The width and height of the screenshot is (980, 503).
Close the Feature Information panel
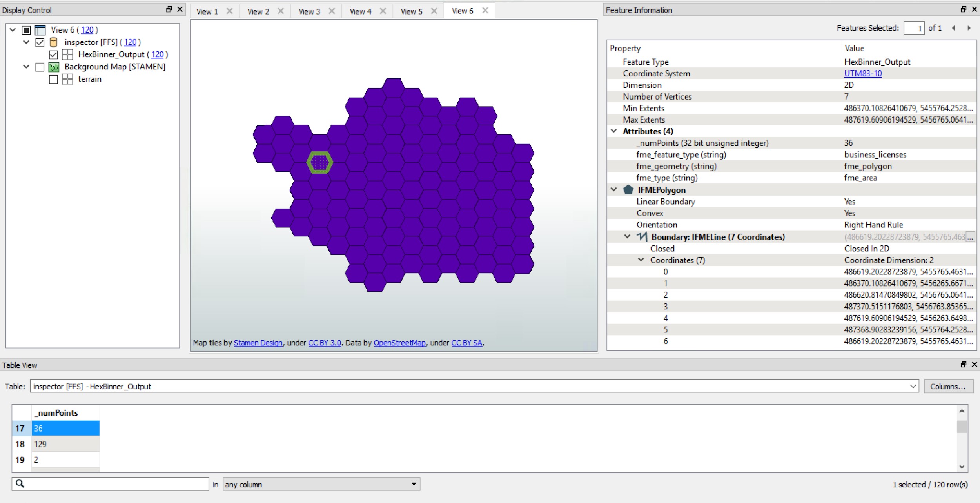tap(975, 9)
